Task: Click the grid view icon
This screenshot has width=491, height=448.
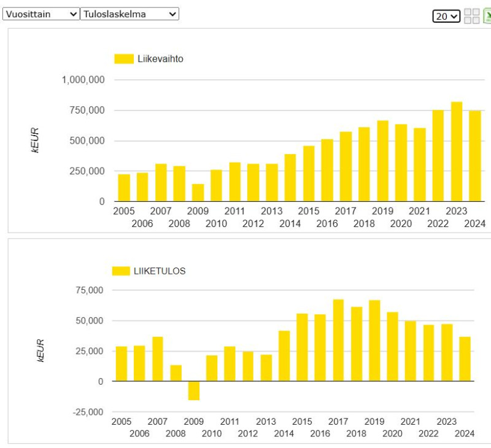Action: point(472,16)
